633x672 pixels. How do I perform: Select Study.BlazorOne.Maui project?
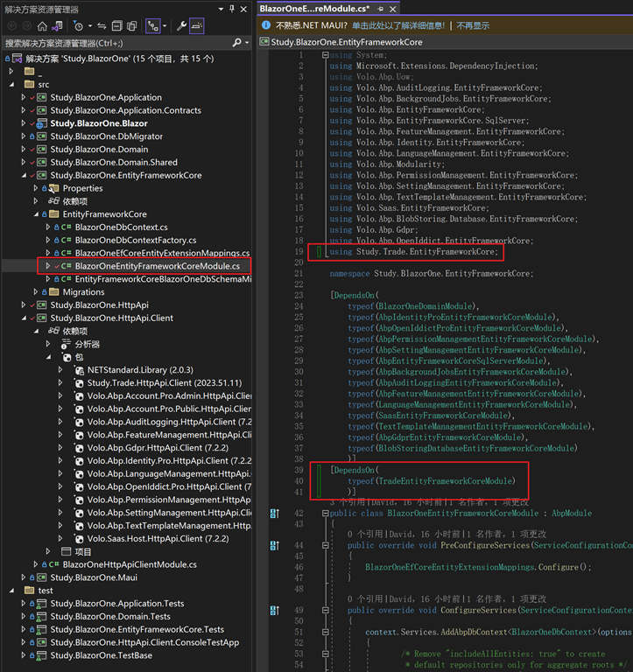[x=94, y=577]
